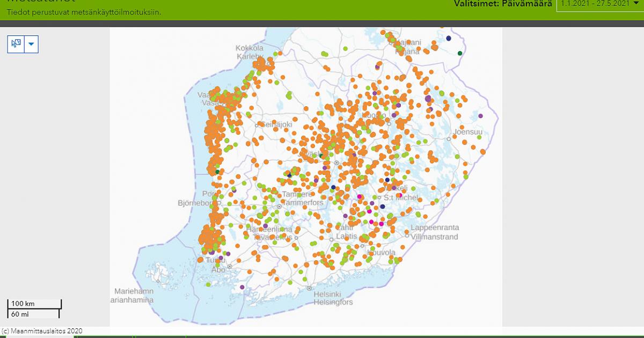The image size is (644, 338).
Task: Click the Kokkola map label
Action: tap(250, 48)
